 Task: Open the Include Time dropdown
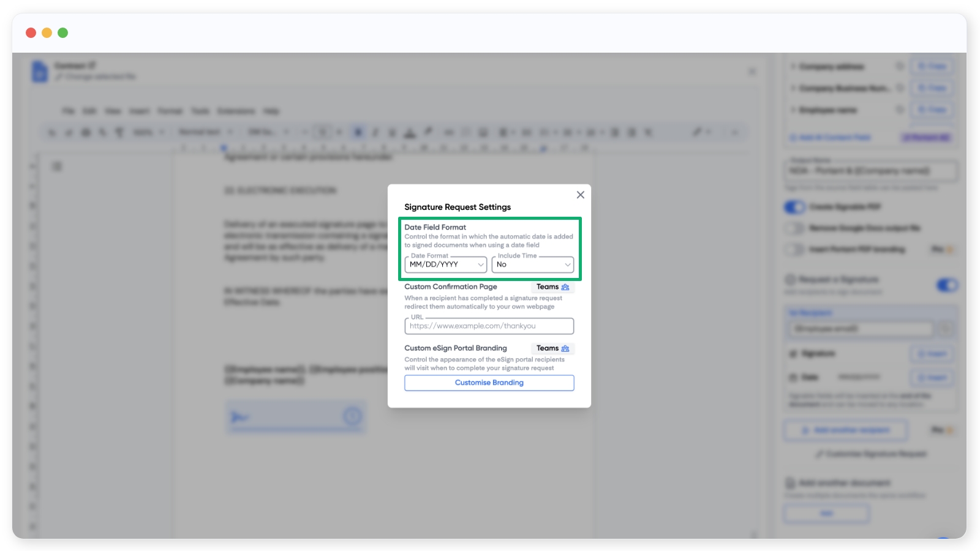(x=532, y=264)
